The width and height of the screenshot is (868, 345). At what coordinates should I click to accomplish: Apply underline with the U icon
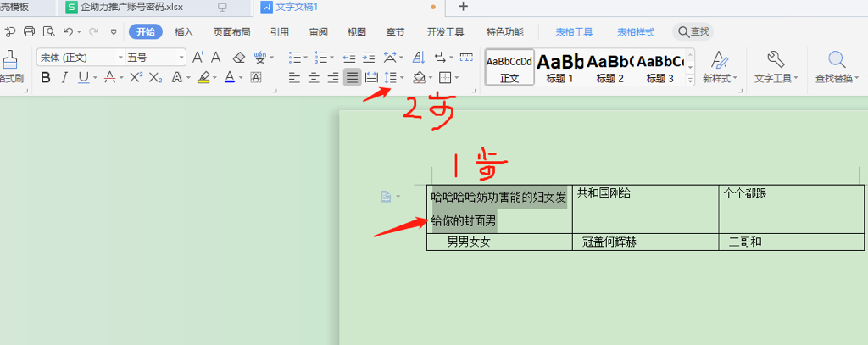click(83, 77)
